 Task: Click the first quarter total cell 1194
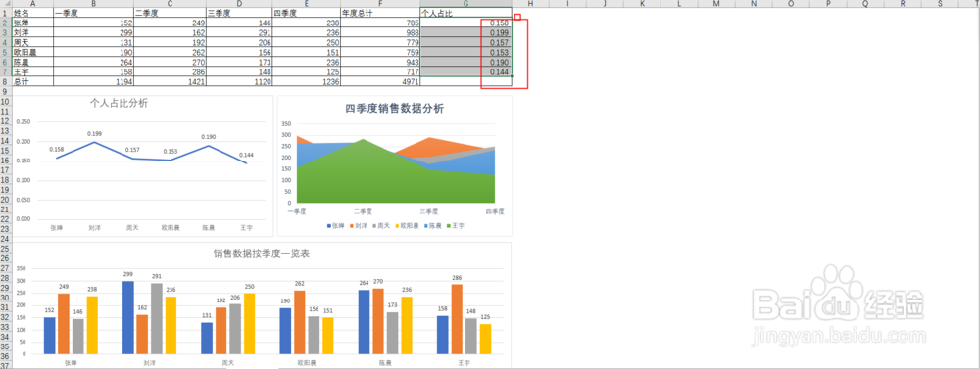pos(93,82)
